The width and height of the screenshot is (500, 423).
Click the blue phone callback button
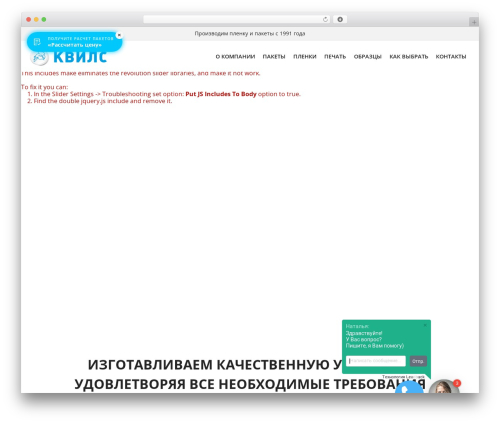click(x=409, y=387)
